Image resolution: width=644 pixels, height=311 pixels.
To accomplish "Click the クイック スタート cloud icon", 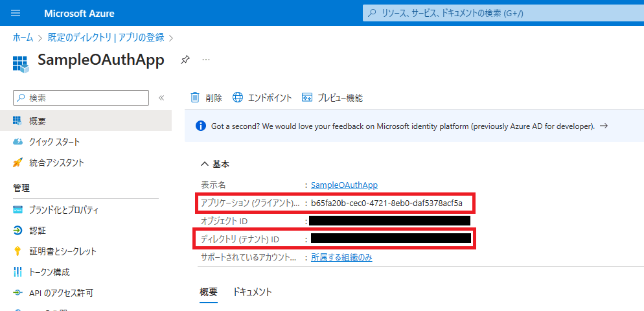I will pos(17,142).
